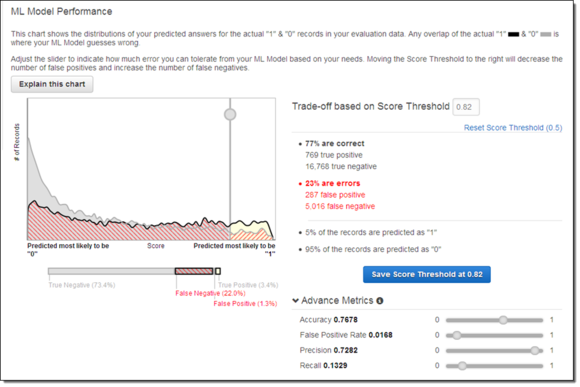Click the True Negative gray bar segment
This screenshot has width=580, height=387.
tap(111, 271)
